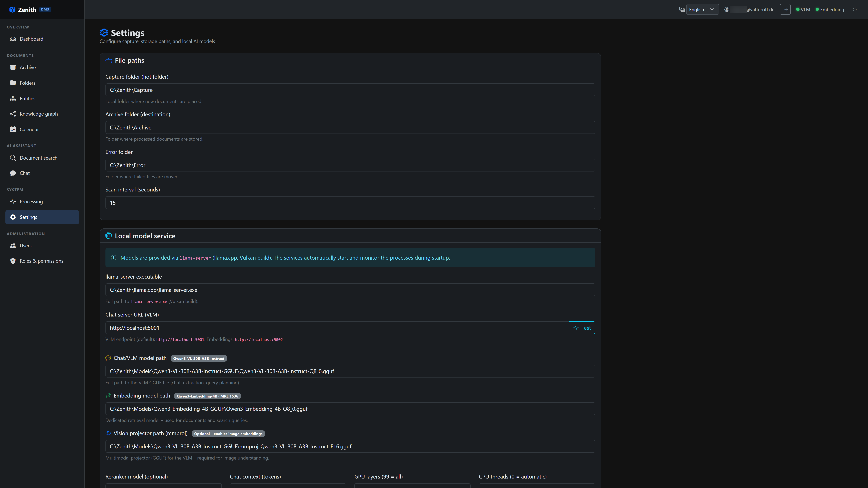Click the pink llama-server code in banner

pyautogui.click(x=195, y=258)
